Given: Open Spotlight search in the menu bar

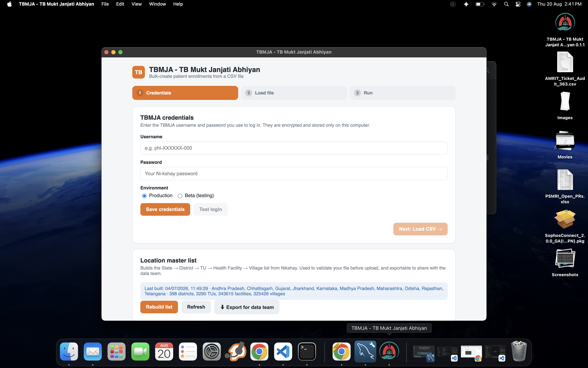Looking at the screenshot, I should [x=506, y=4].
